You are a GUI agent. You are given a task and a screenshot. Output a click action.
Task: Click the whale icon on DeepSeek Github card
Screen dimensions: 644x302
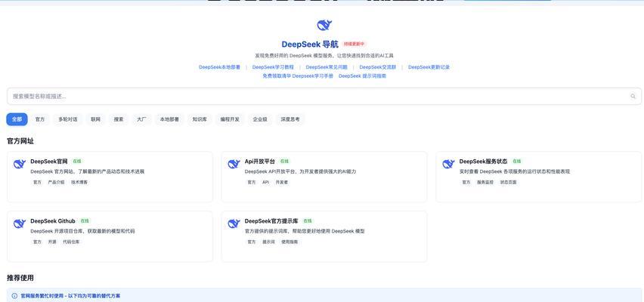(x=20, y=223)
